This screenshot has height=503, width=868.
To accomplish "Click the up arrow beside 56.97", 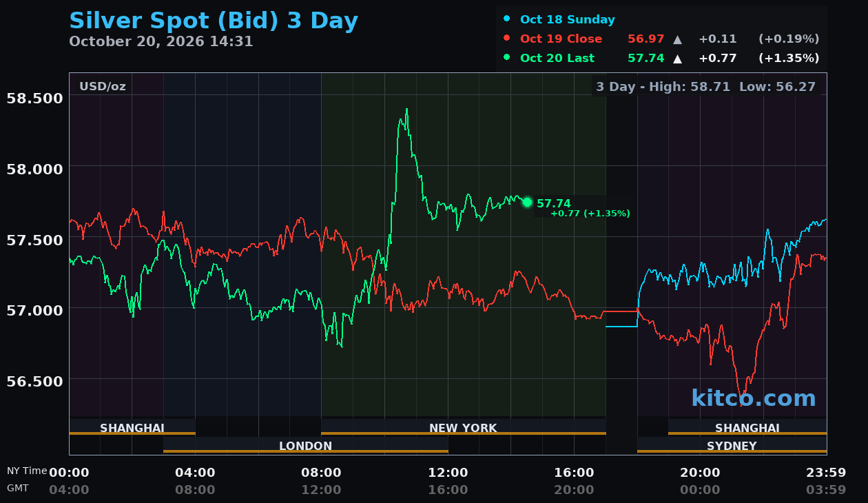I will tap(678, 39).
